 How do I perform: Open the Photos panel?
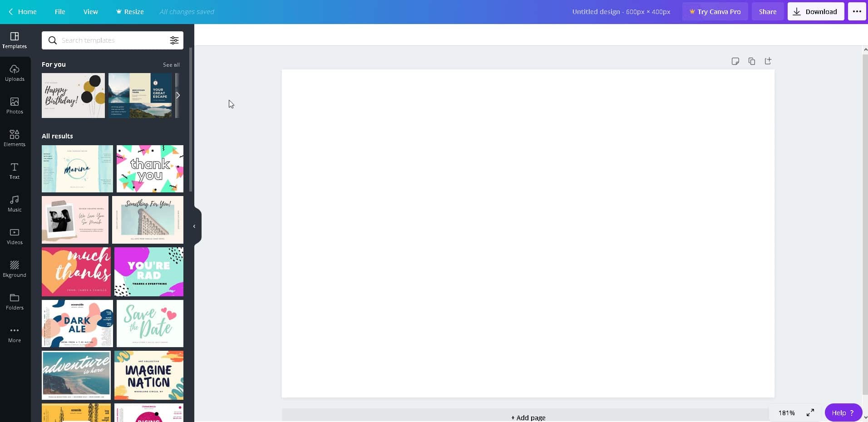click(15, 105)
